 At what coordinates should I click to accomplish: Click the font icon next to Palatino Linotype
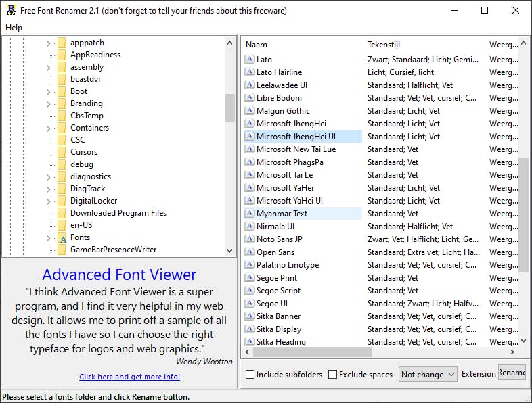249,265
